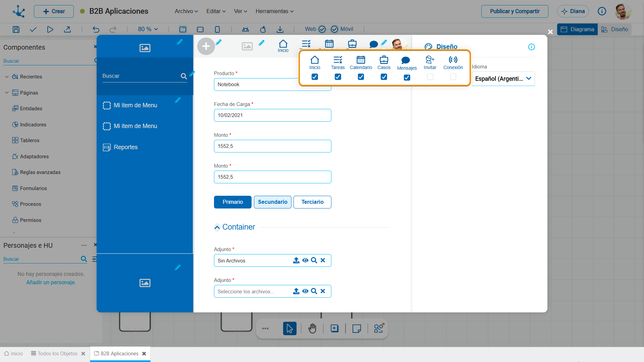Click the Android icon in toolbar
Viewport: 644px width, 362px height.
[x=246, y=29]
